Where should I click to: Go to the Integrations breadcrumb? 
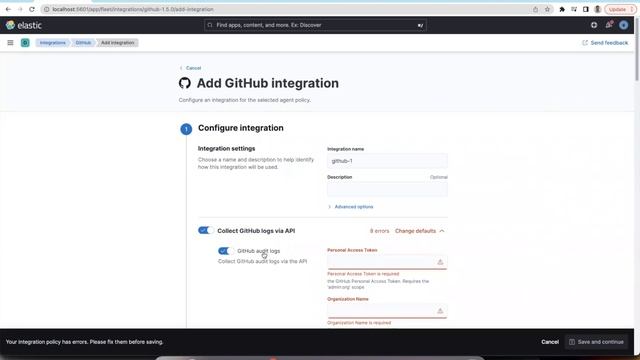pos(52,42)
